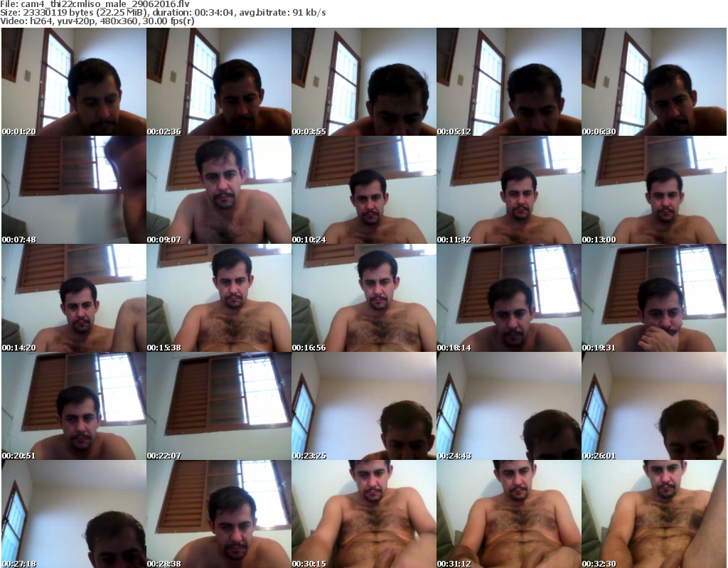Viewport: 728px width, 568px height.
Task: Open the thumbnail stamped 00:01:20
Action: (74, 82)
